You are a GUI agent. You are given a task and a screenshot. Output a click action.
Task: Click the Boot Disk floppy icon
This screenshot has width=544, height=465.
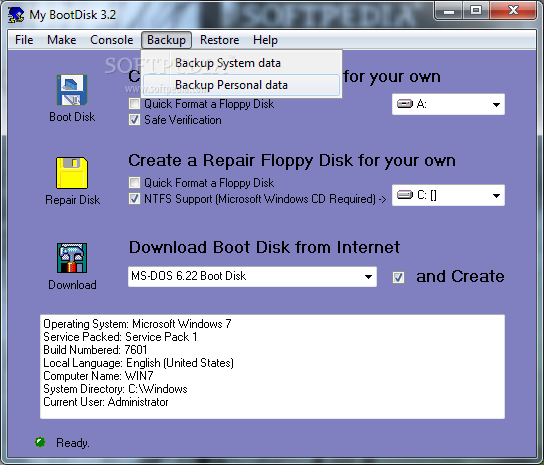point(72,90)
